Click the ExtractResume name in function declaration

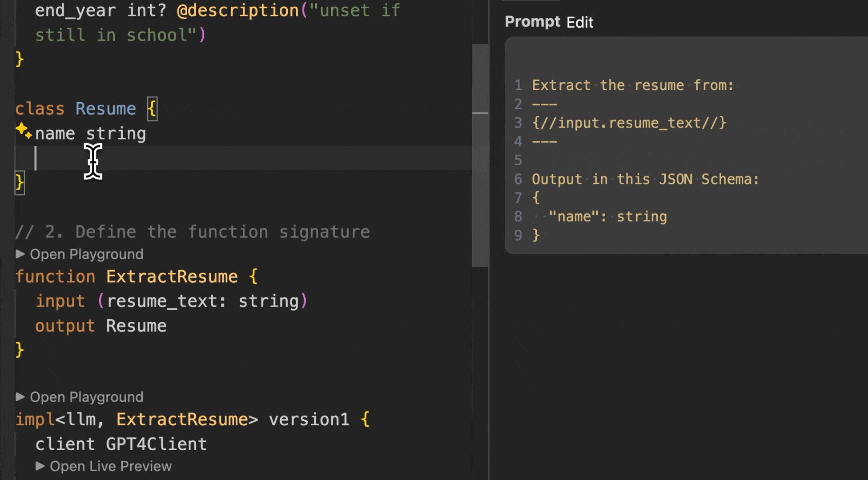click(172, 276)
